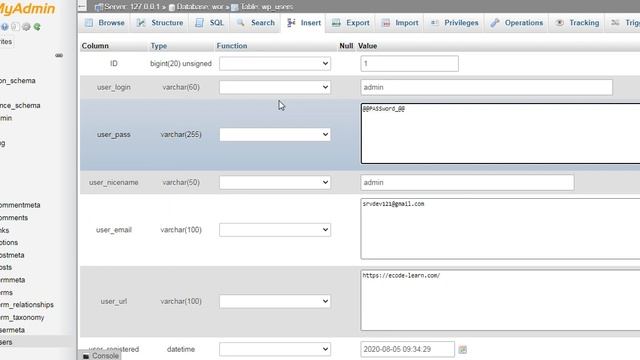Switch to the Export tab
640x360 pixels.
pyautogui.click(x=351, y=23)
